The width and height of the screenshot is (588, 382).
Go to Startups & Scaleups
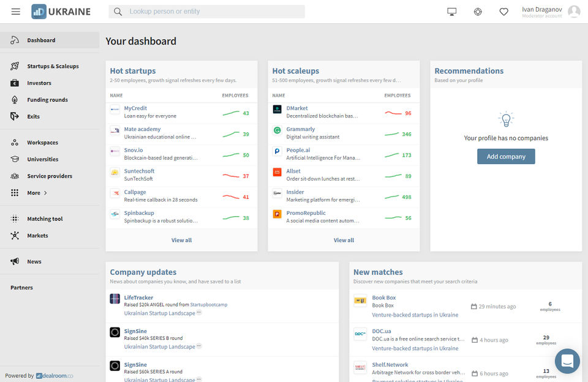pyautogui.click(x=53, y=66)
